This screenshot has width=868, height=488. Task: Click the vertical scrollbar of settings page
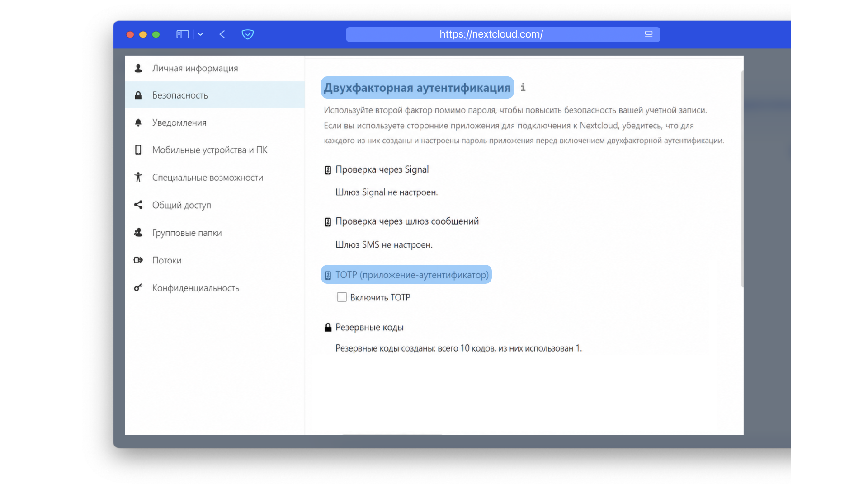point(742,178)
